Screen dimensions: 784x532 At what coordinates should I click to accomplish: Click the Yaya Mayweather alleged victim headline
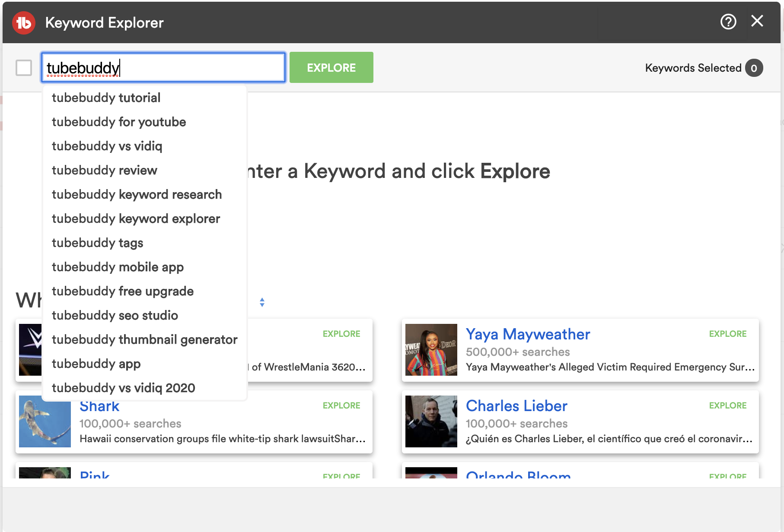pos(610,367)
